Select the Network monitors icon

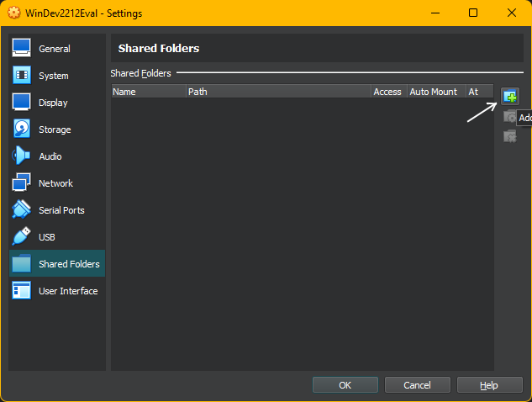click(21, 182)
